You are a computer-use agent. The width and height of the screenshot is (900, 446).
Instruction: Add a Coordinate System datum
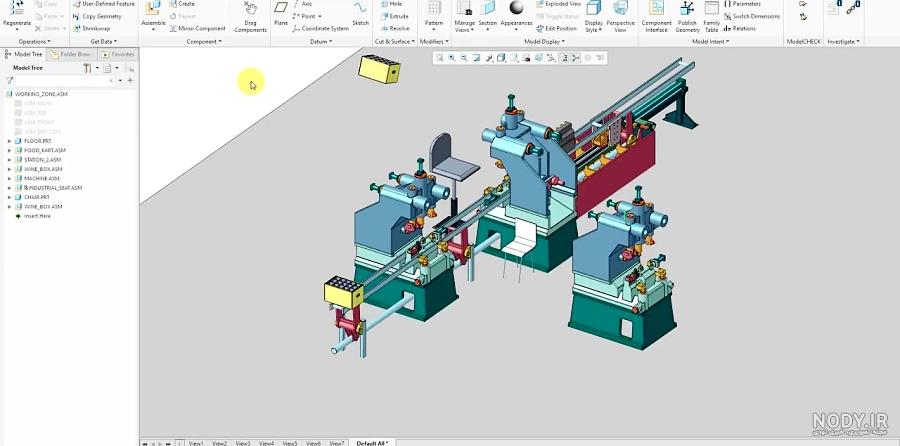pos(320,28)
